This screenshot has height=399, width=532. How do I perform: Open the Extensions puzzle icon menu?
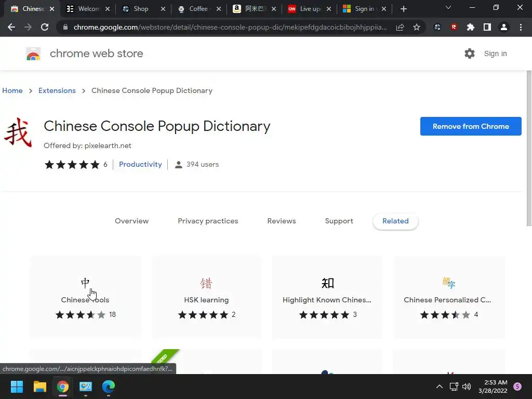tap(471, 27)
